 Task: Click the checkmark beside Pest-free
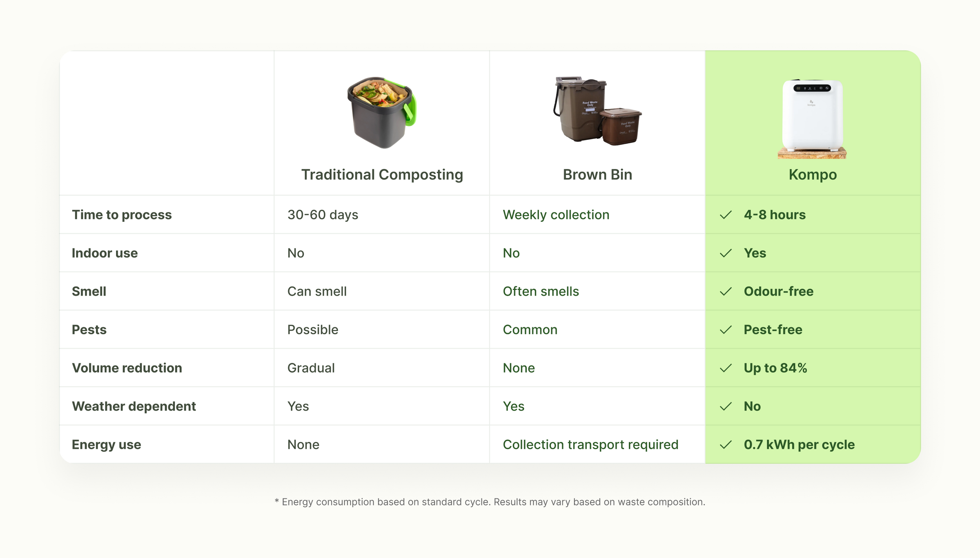(726, 330)
